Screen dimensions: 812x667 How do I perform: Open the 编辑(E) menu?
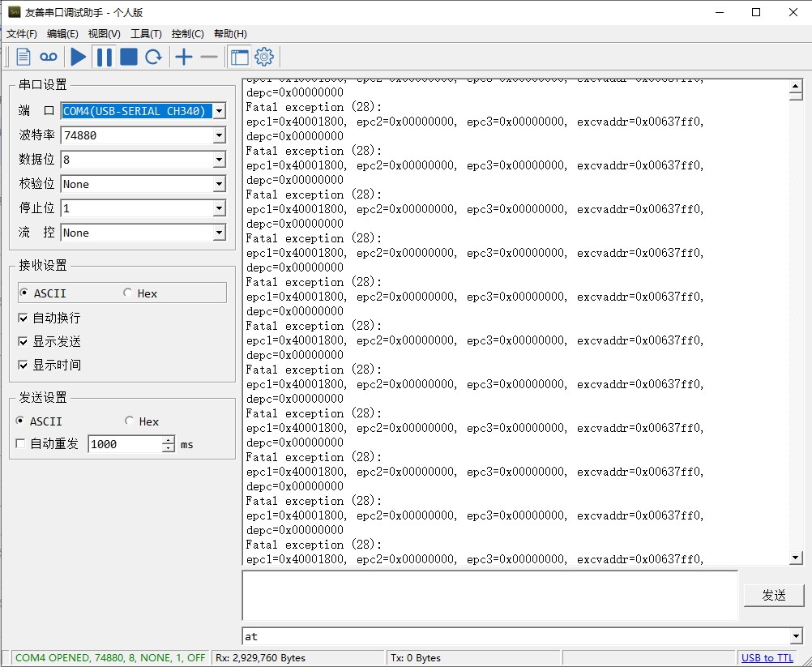point(62,34)
